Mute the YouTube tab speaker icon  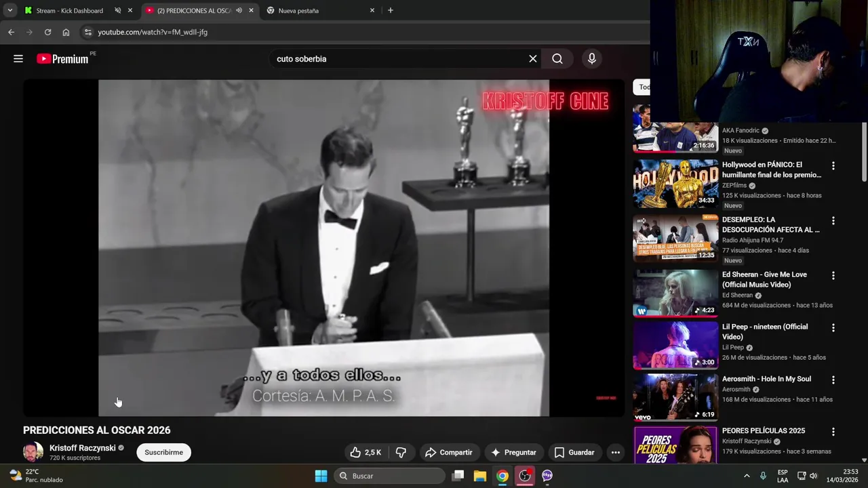tap(239, 10)
